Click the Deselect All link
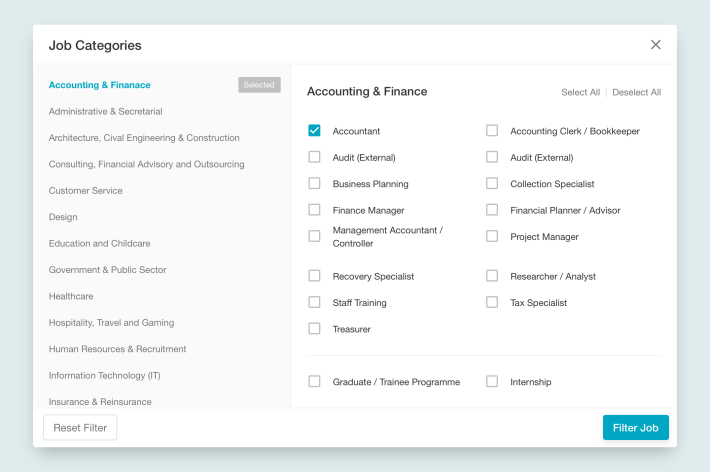The height and width of the screenshot is (472, 710). pos(636,92)
